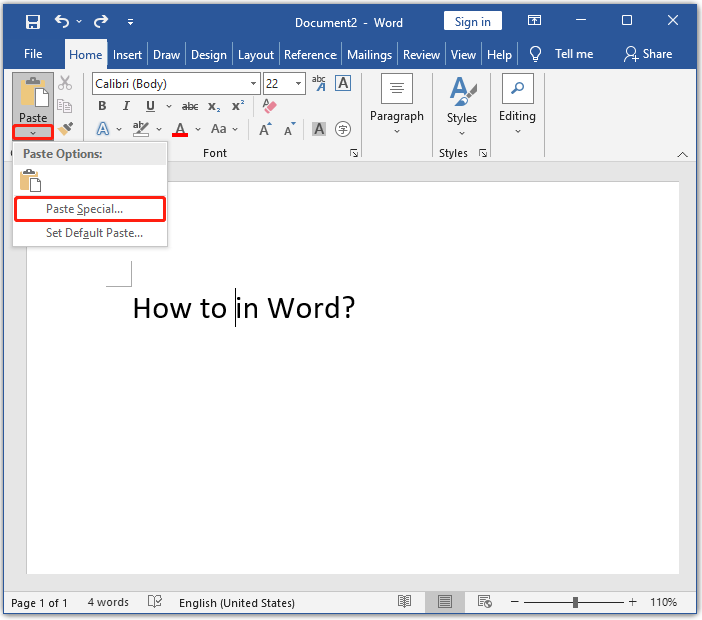Toggle Bold formatting
The image size is (702, 620).
(102, 106)
